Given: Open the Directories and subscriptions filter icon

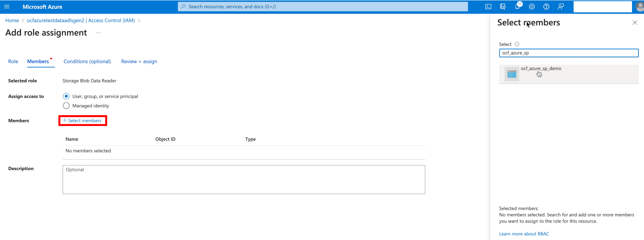Looking at the screenshot, I should click(502, 7).
